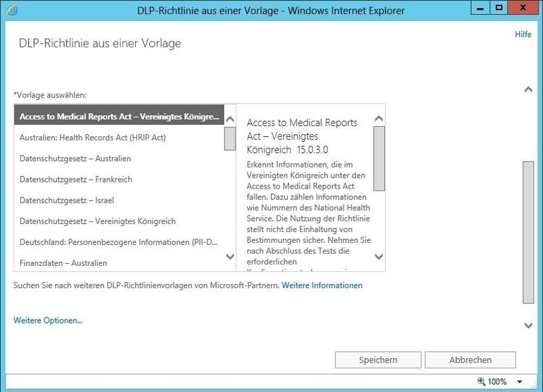
Task: Select Deutschland: Personenbezogene Informationen template
Action: pyautogui.click(x=119, y=242)
